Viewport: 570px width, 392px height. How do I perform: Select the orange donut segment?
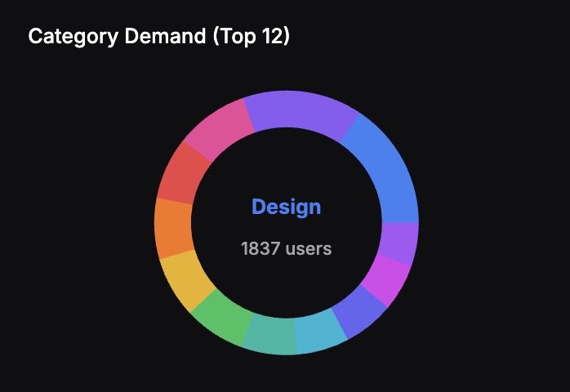(173, 228)
